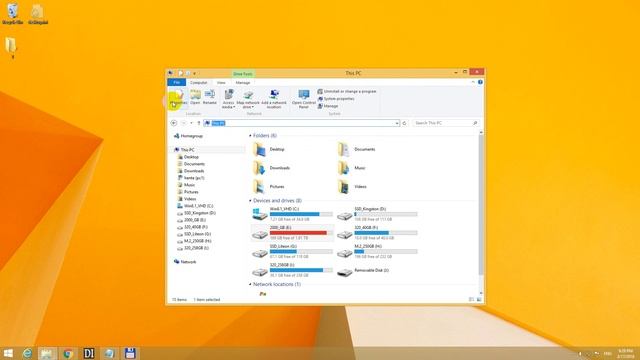This screenshot has width=640, height=360.
Task: Click the Rename ribbon button
Action: click(x=210, y=98)
